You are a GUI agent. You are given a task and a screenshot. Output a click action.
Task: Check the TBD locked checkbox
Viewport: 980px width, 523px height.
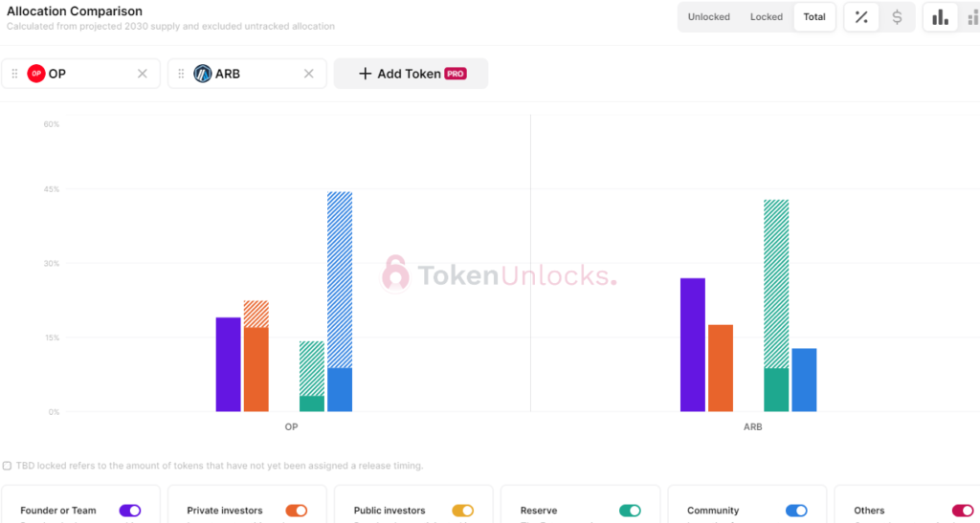point(8,466)
